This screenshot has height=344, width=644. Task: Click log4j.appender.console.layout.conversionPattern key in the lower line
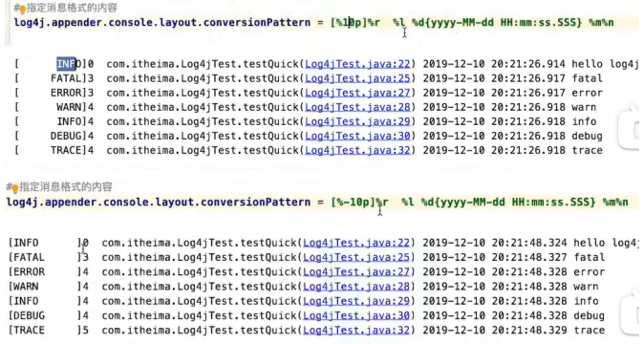click(x=159, y=202)
